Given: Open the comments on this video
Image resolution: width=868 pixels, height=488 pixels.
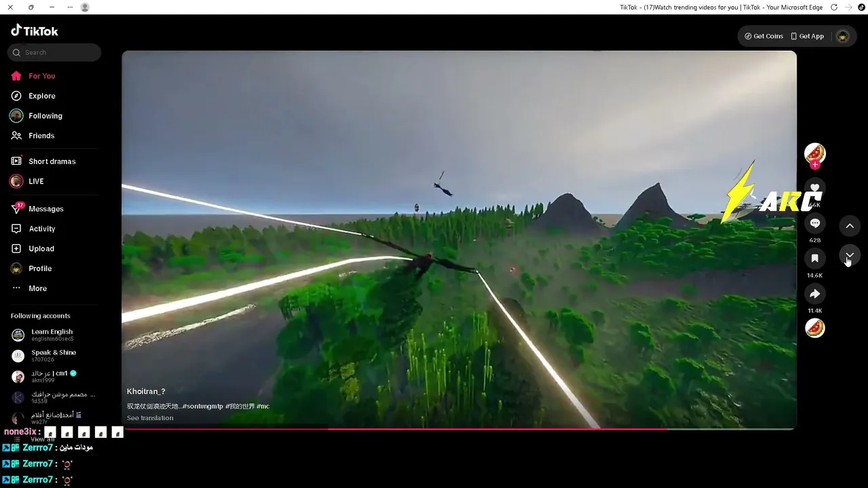Looking at the screenshot, I should [814, 223].
